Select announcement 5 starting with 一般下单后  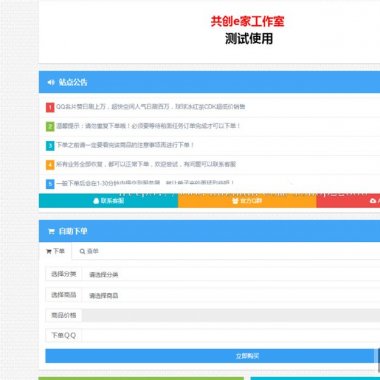pyautogui.click(x=145, y=183)
